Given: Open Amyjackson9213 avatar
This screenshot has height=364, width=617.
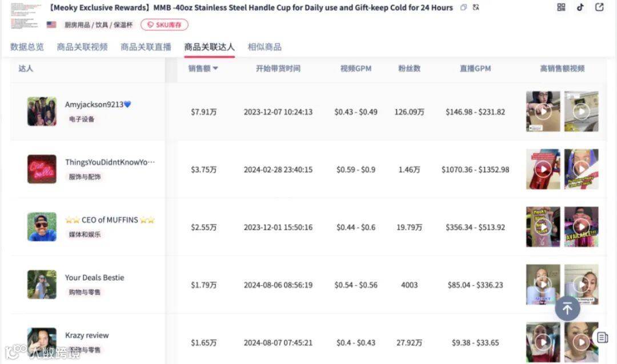Looking at the screenshot, I should click(x=42, y=111).
